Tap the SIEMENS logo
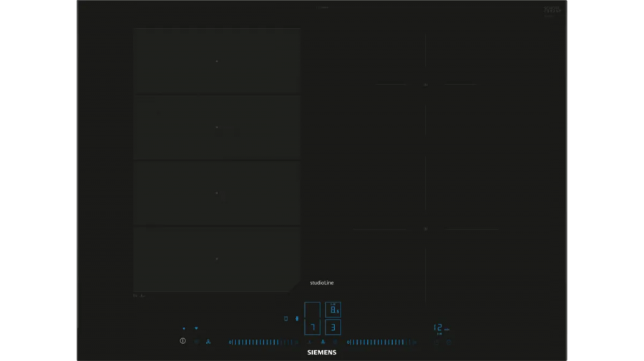This screenshot has height=361, width=644. click(321, 352)
